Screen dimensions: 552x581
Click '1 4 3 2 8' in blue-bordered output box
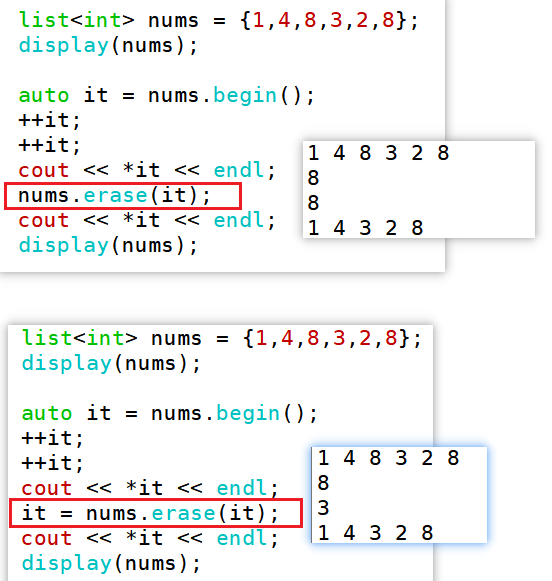pyautogui.click(x=375, y=533)
